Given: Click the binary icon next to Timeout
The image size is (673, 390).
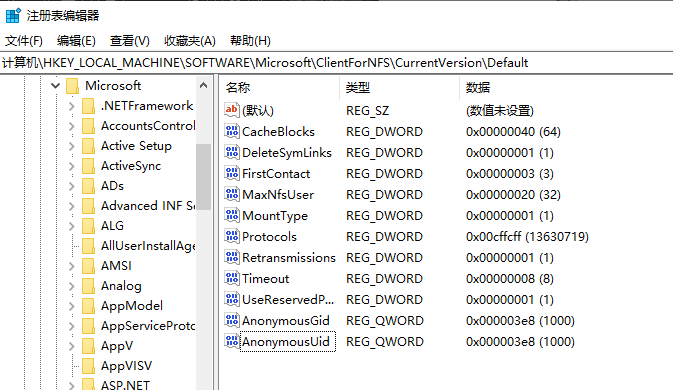Looking at the screenshot, I should [232, 278].
